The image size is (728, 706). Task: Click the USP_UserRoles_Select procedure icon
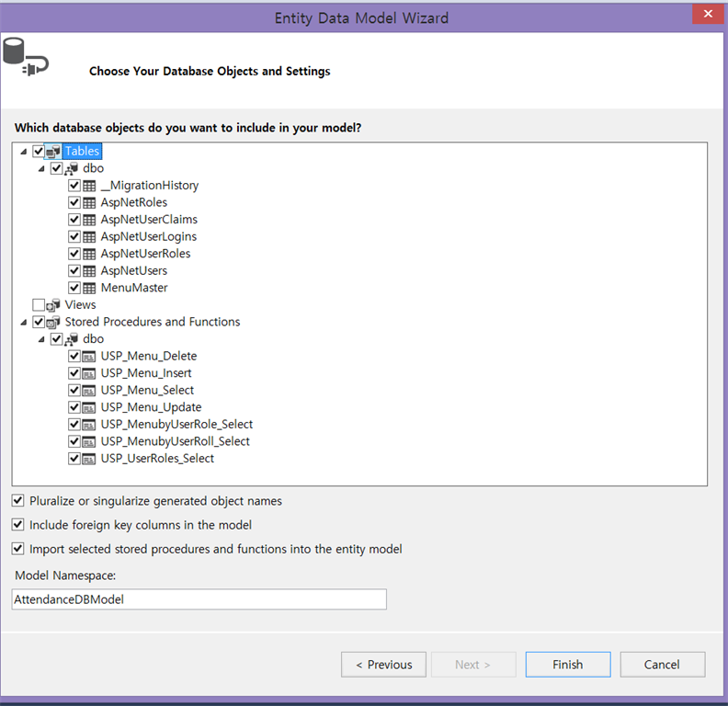tap(89, 459)
